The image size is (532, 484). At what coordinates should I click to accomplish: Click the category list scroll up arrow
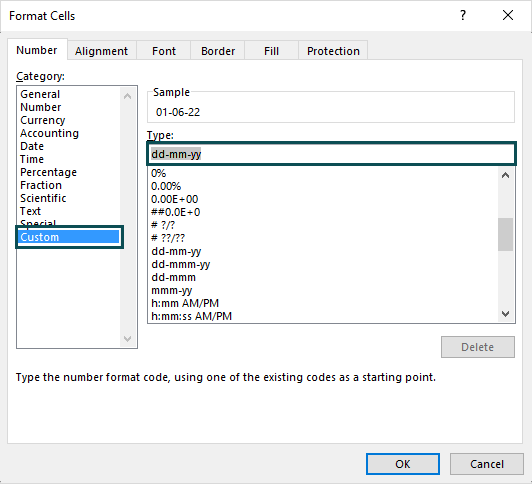pyautogui.click(x=128, y=96)
